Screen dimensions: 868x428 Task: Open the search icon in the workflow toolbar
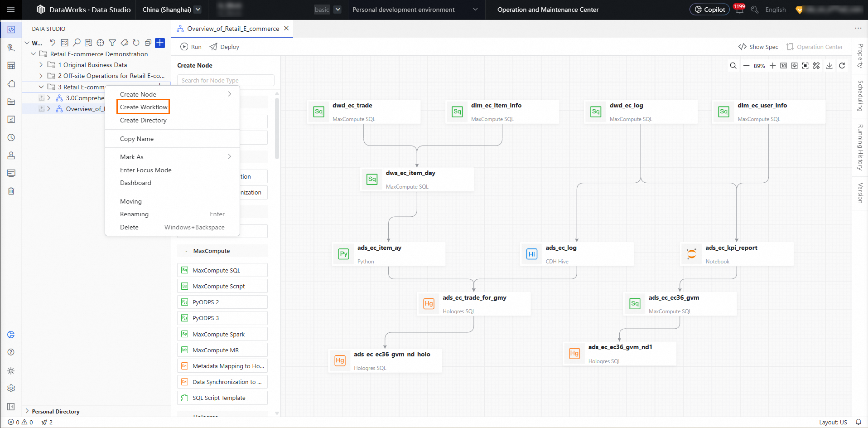tap(77, 43)
